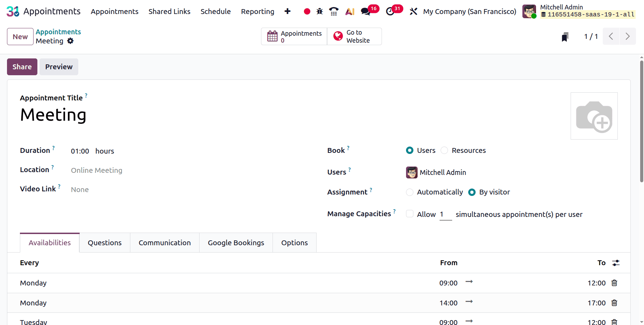Open the AI assistant icon
The height and width of the screenshot is (325, 644).
click(350, 12)
